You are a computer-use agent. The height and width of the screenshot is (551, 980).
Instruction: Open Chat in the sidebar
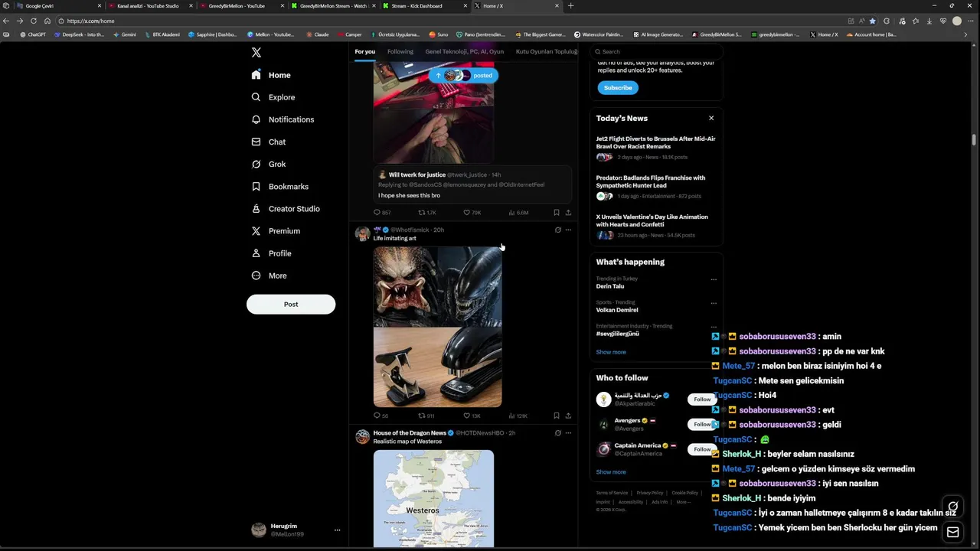269,142
